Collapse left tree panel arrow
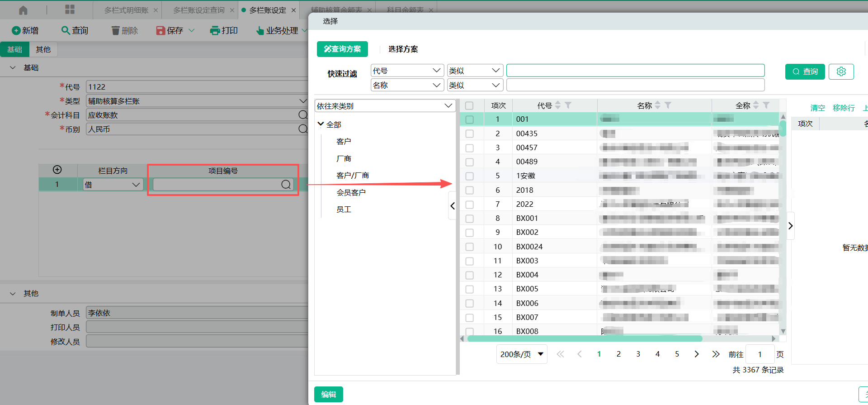 pos(452,206)
